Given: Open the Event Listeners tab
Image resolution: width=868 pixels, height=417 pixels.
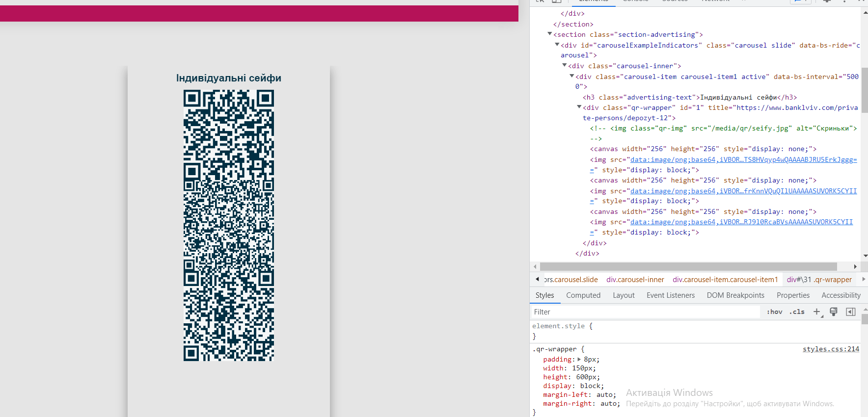Looking at the screenshot, I should click(671, 295).
